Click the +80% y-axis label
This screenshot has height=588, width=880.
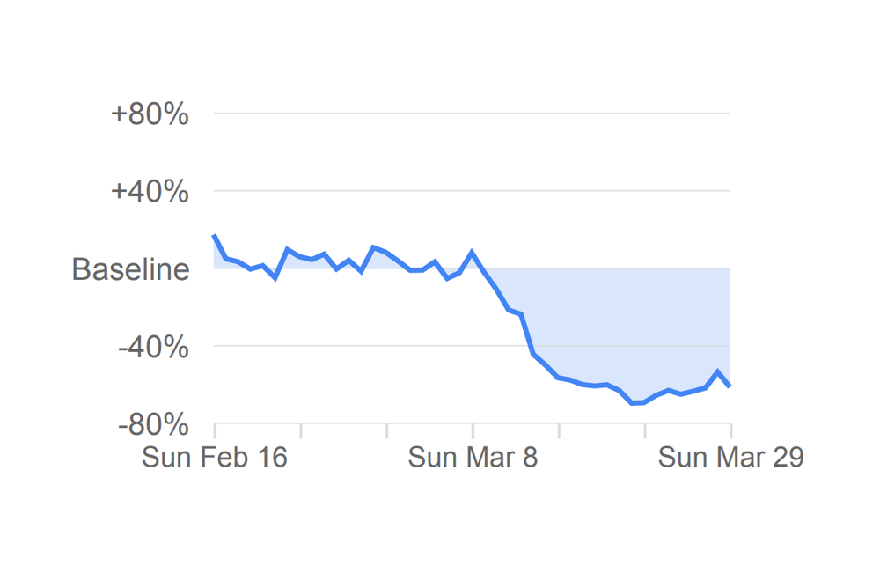click(x=150, y=114)
